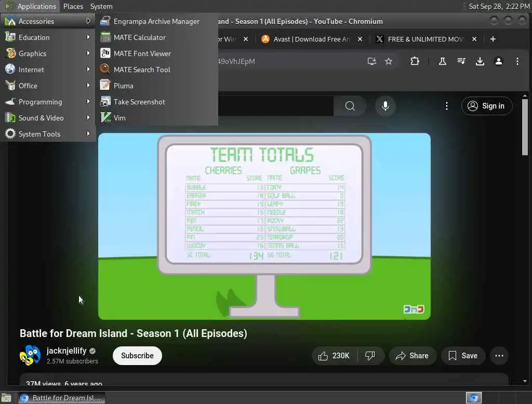Image resolution: width=532 pixels, height=404 pixels.
Task: Save video to playlist
Action: click(463, 356)
